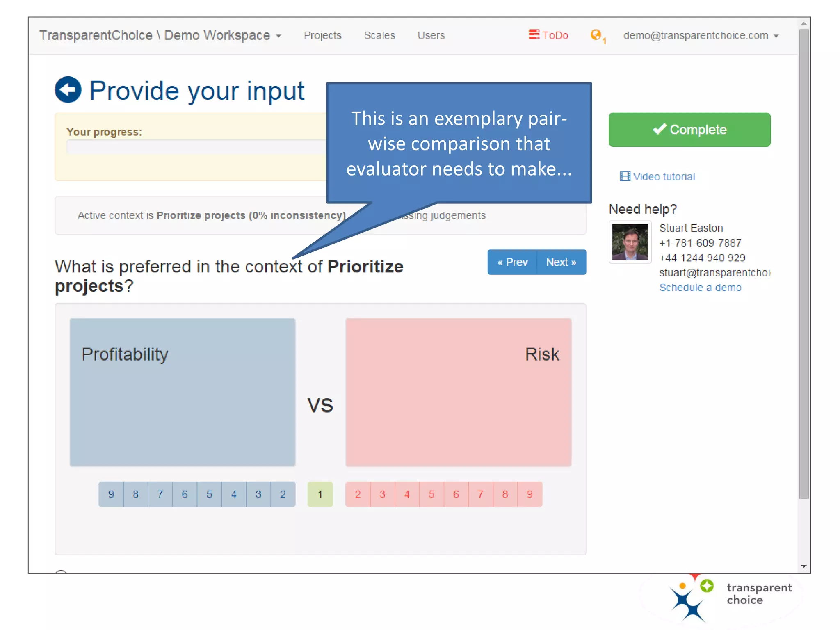840x630 pixels.
Task: Click the TransparentChoice brand title
Action: (96, 35)
